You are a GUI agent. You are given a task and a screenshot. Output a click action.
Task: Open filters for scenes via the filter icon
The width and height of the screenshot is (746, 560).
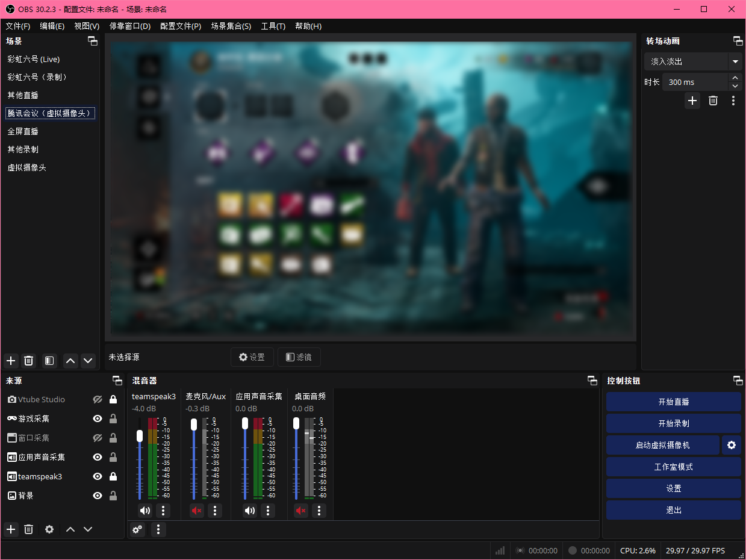point(49,361)
